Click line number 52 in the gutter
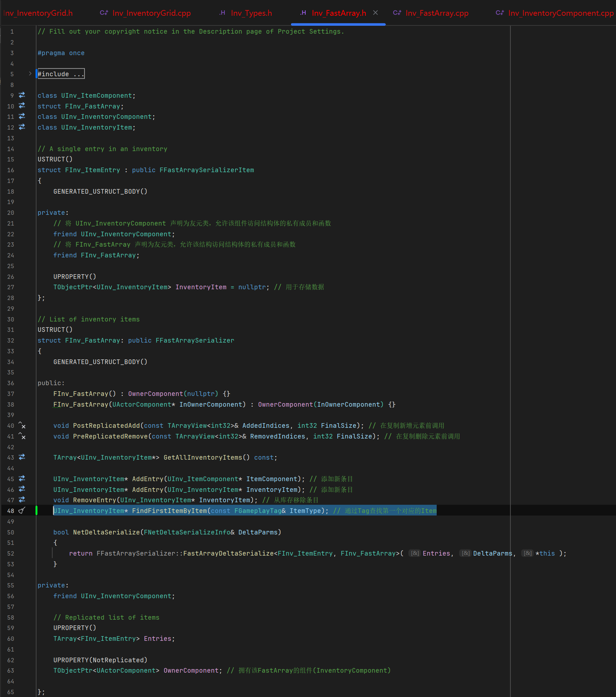 (x=11, y=553)
